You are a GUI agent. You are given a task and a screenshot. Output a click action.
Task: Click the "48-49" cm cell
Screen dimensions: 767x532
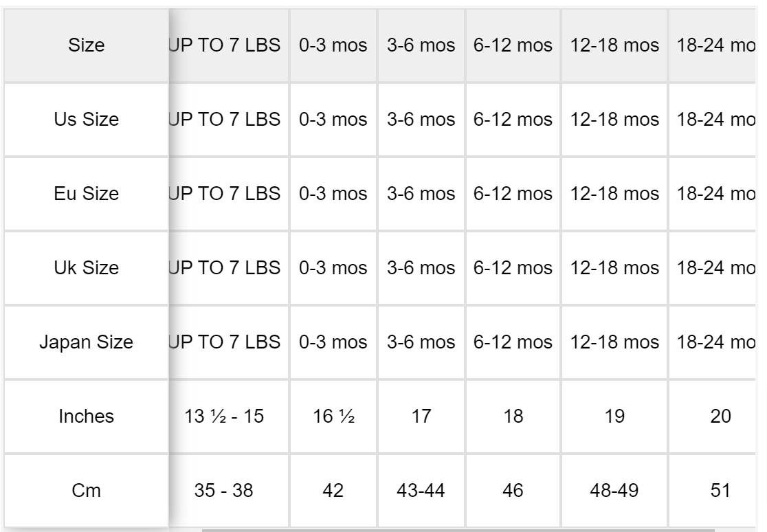point(614,489)
